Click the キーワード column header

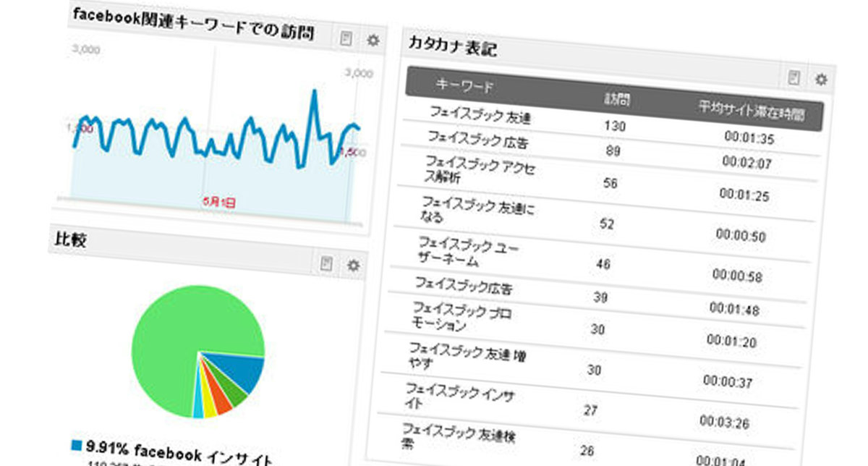coord(464,86)
